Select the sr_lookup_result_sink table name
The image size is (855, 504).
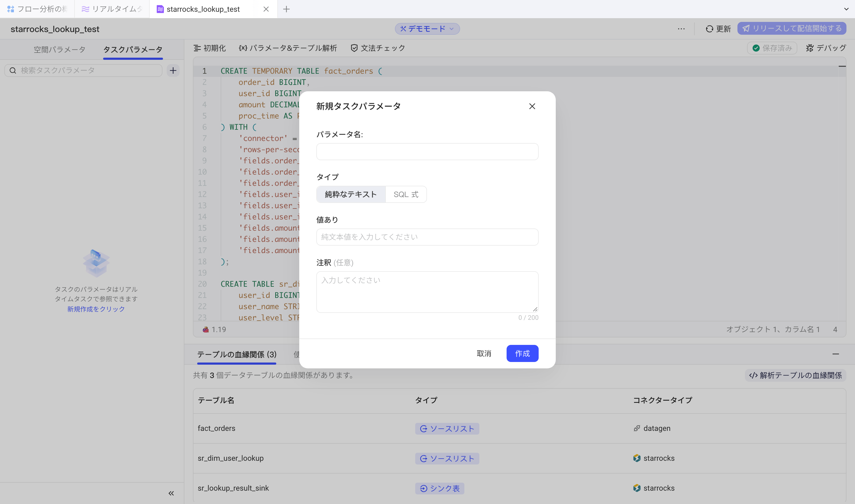pyautogui.click(x=233, y=488)
